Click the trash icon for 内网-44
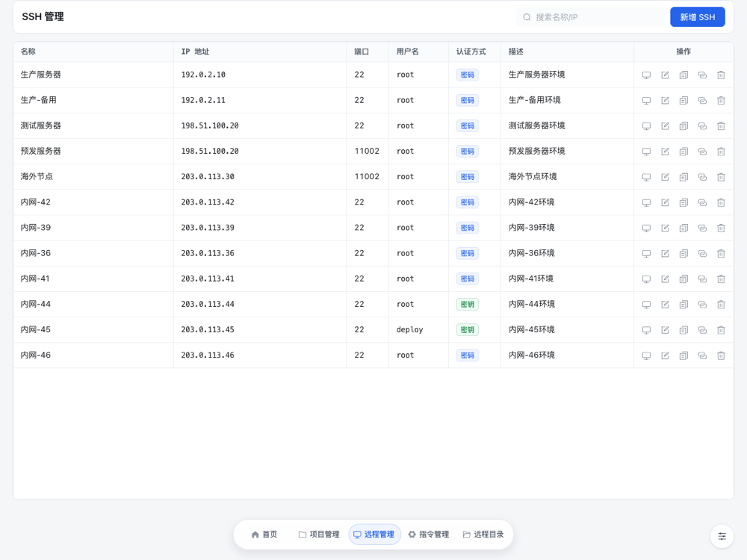The image size is (747, 560). [722, 305]
